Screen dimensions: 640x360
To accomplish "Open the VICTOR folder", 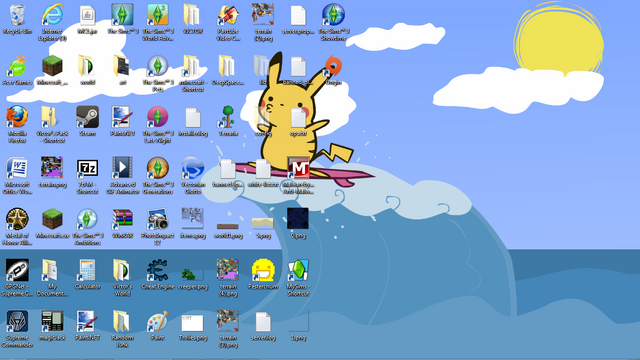I will (193, 16).
